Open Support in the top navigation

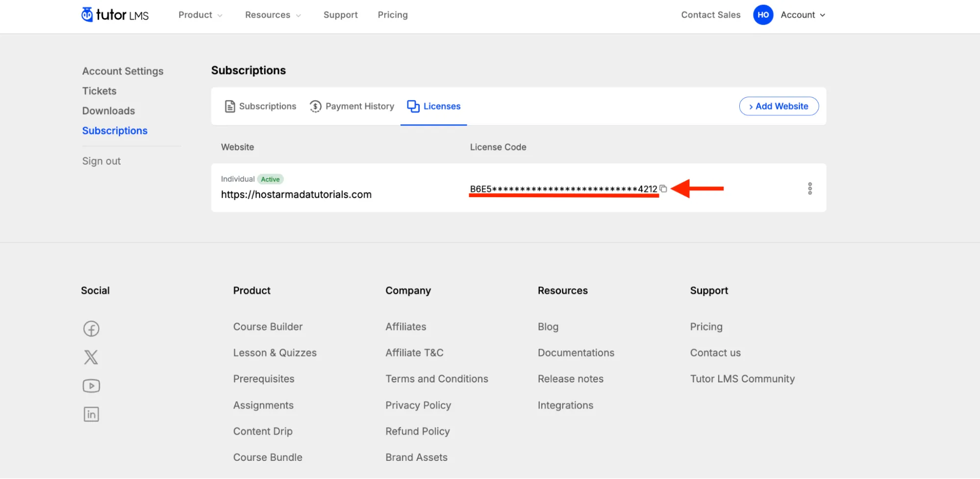[341, 15]
